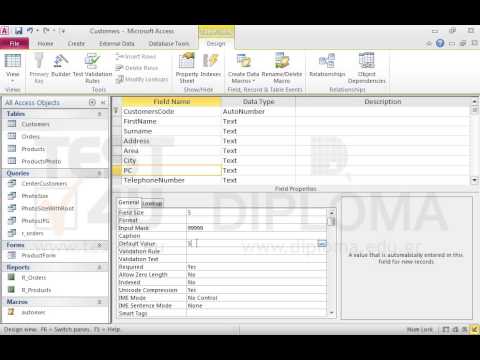Switch to Lookup properties tab
This screenshot has width=480, height=360.
pyautogui.click(x=152, y=203)
